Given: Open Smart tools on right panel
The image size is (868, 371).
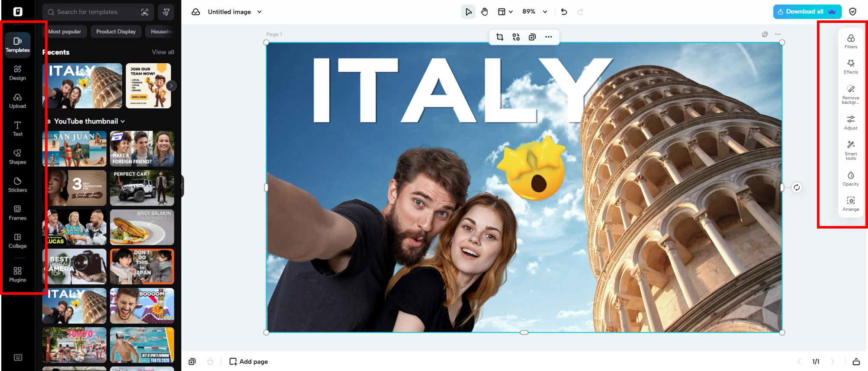Looking at the screenshot, I should pos(851,149).
